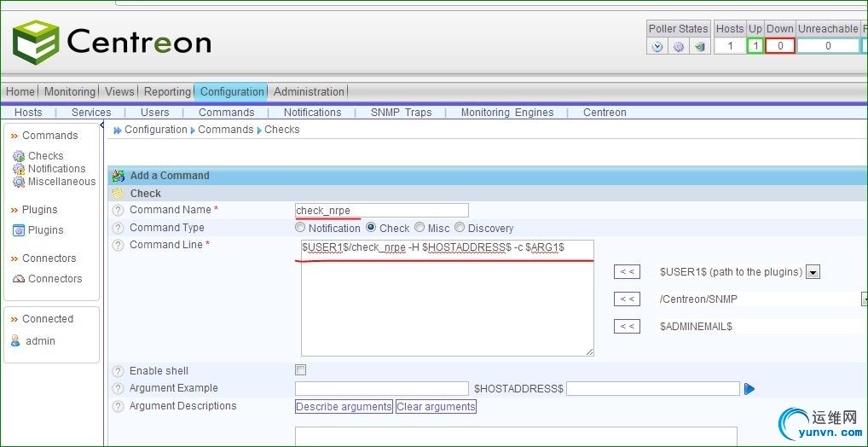Select the Check radio button
The height and width of the screenshot is (447, 868).
pyautogui.click(x=371, y=227)
